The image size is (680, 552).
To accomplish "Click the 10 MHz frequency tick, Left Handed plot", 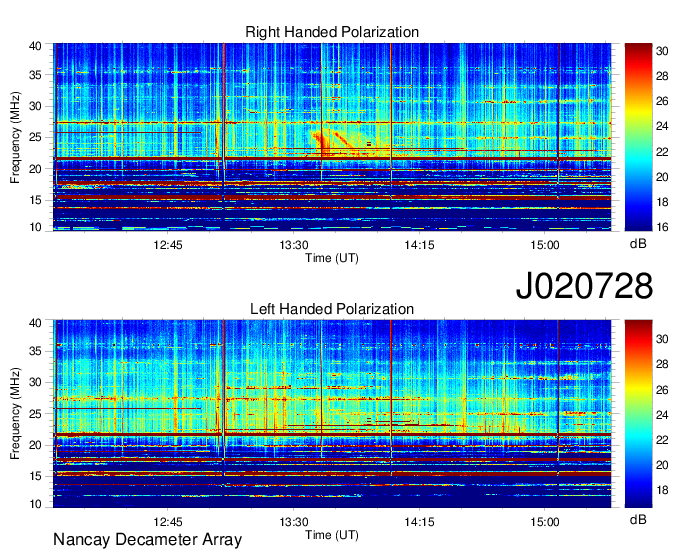I will tap(35, 504).
